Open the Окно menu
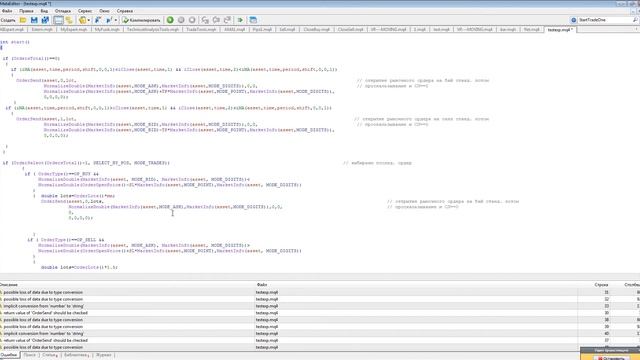The width and height of the screenshot is (640, 360). 104,11
